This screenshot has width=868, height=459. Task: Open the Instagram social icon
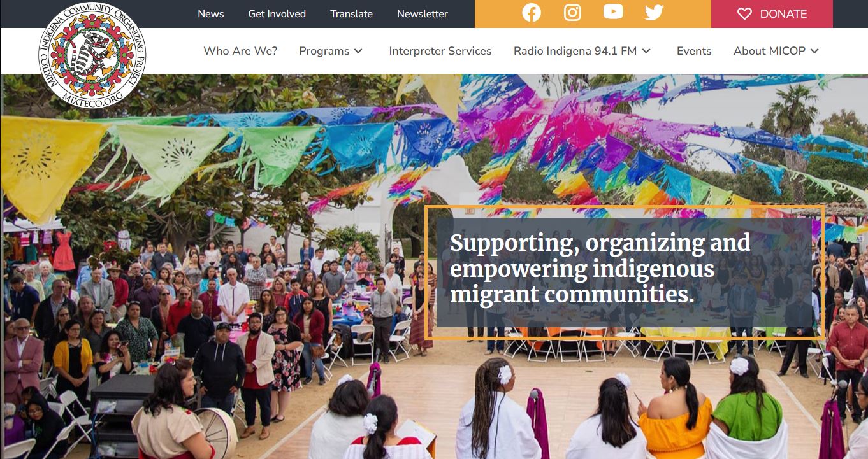pos(572,13)
